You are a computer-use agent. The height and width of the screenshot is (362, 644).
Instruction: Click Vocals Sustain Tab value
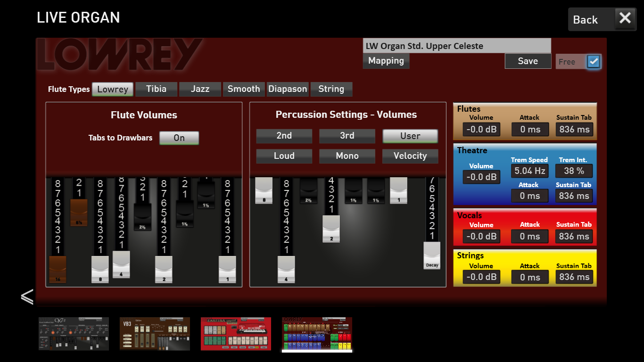(574, 237)
